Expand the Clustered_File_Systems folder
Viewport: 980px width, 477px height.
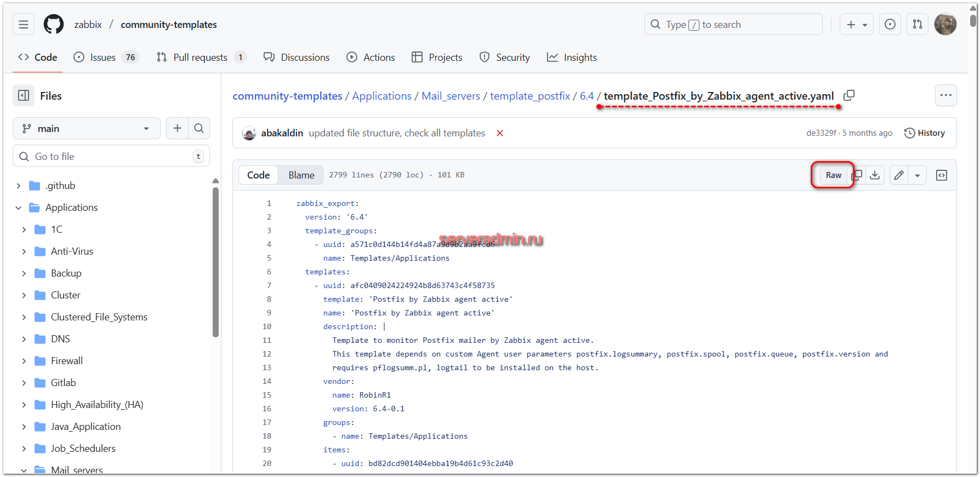pos(24,317)
